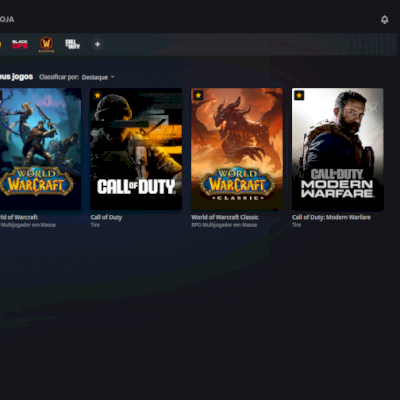Viewport: 400px width, 400px height.
Task: Add a game to favorites bar
Action: tap(97, 44)
